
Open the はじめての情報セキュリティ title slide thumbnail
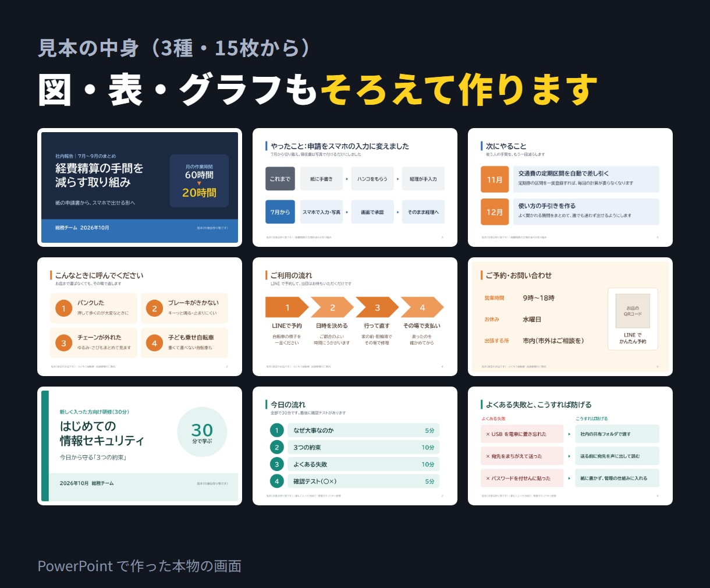point(140,446)
